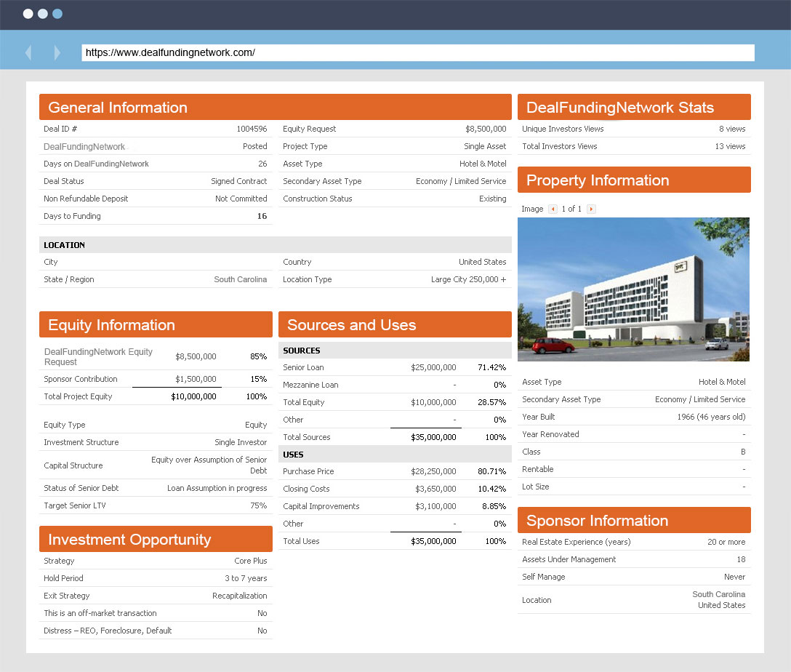Click the Deal ID number 1004596
The width and height of the screenshot is (791, 672).
tap(252, 129)
